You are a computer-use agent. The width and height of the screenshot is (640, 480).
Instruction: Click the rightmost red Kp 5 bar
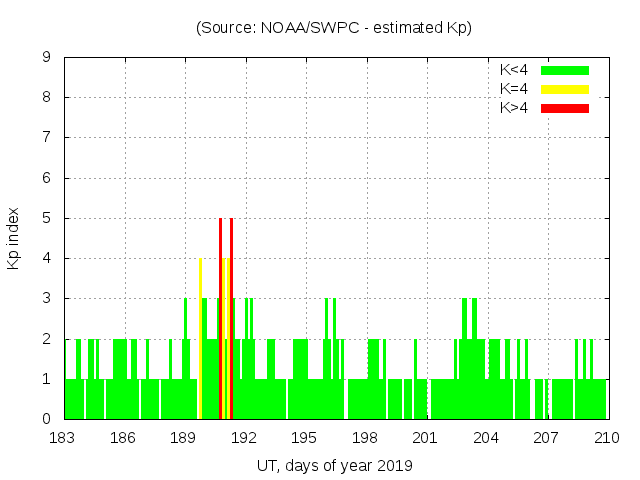tap(231, 320)
